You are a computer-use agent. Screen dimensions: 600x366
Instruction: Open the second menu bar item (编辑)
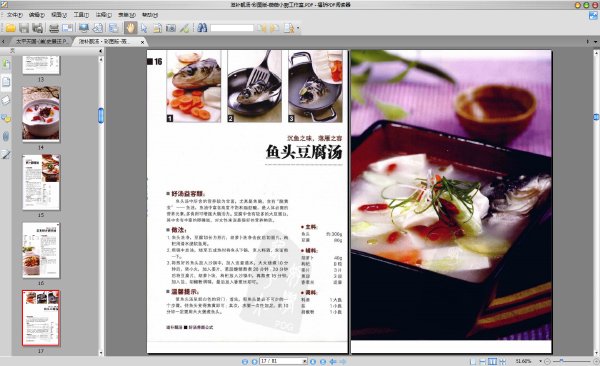[37, 15]
